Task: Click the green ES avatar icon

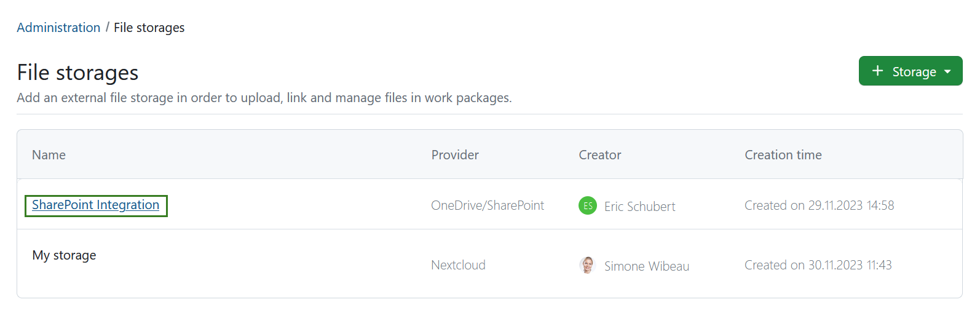Action: [588, 205]
